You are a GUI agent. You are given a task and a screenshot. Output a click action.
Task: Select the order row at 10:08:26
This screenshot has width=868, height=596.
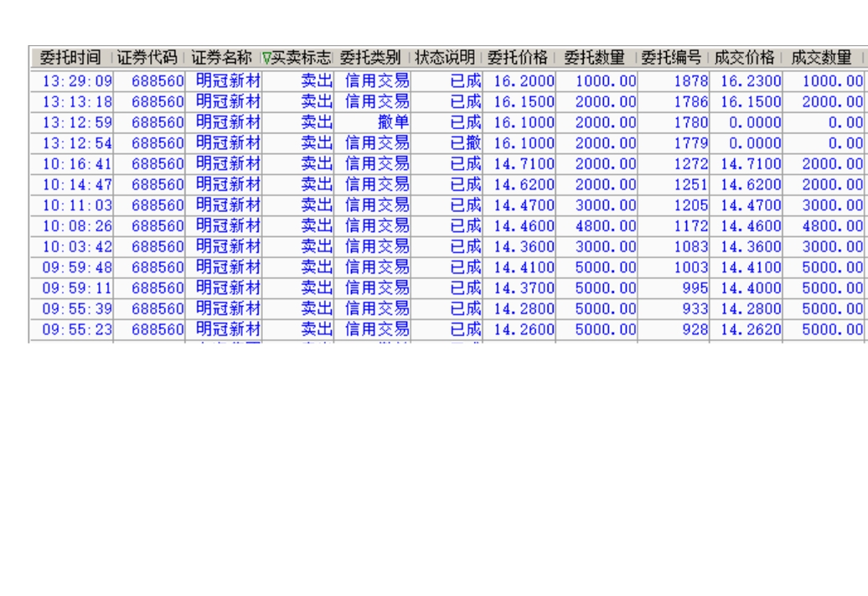click(x=447, y=226)
